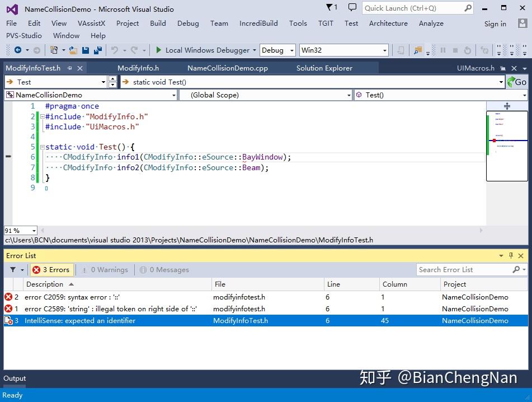
Task: Click the Navigate Backward arrow icon
Action: coord(18,50)
